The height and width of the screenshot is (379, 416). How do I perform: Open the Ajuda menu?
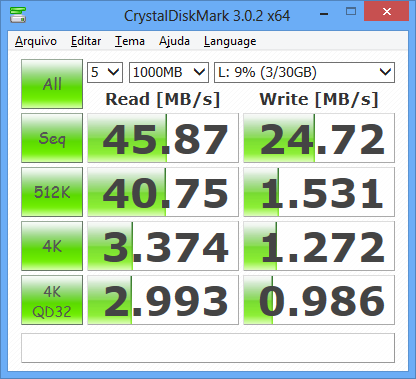point(174,41)
